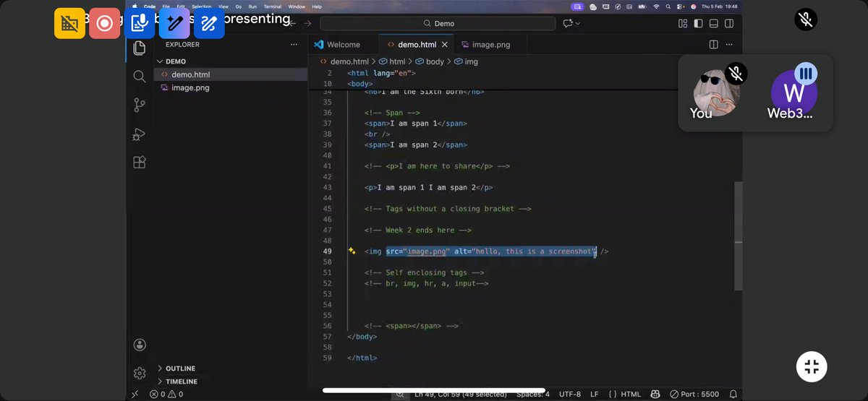The height and width of the screenshot is (401, 868).
Task: Click the blue scribble pen overlay icon
Action: 209,23
